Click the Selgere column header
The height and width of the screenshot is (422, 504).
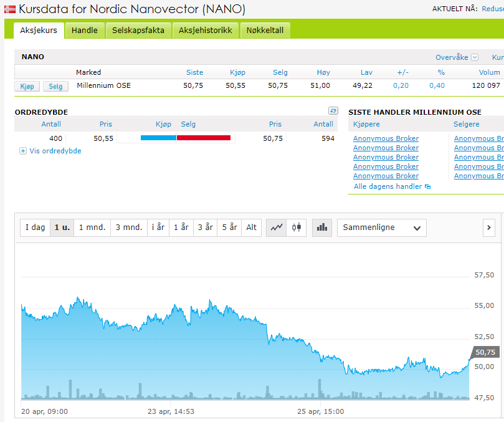(467, 124)
